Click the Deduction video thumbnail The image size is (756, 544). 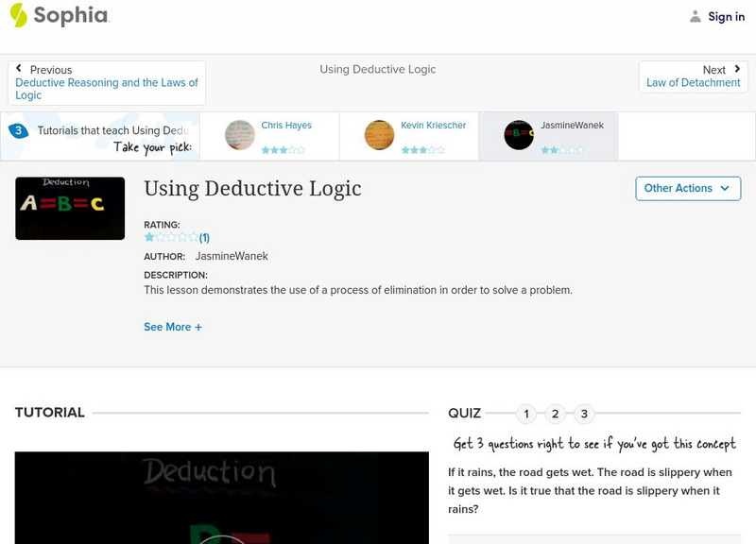[222, 501]
